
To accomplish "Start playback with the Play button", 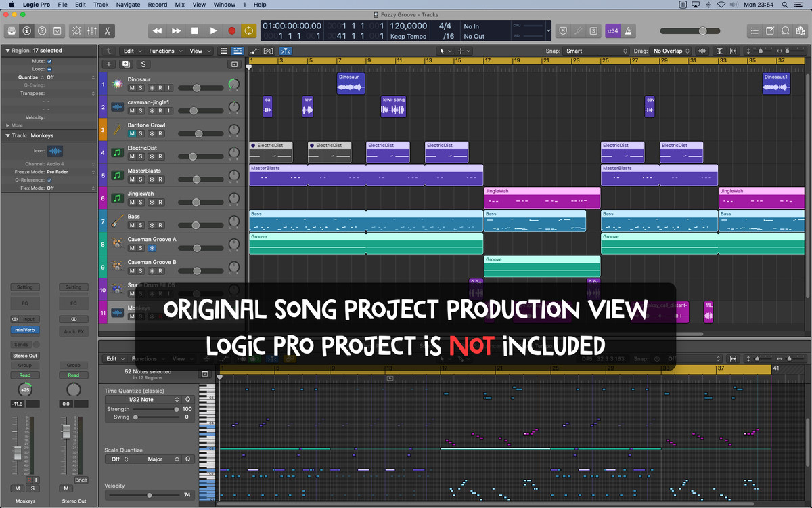I will tap(213, 30).
